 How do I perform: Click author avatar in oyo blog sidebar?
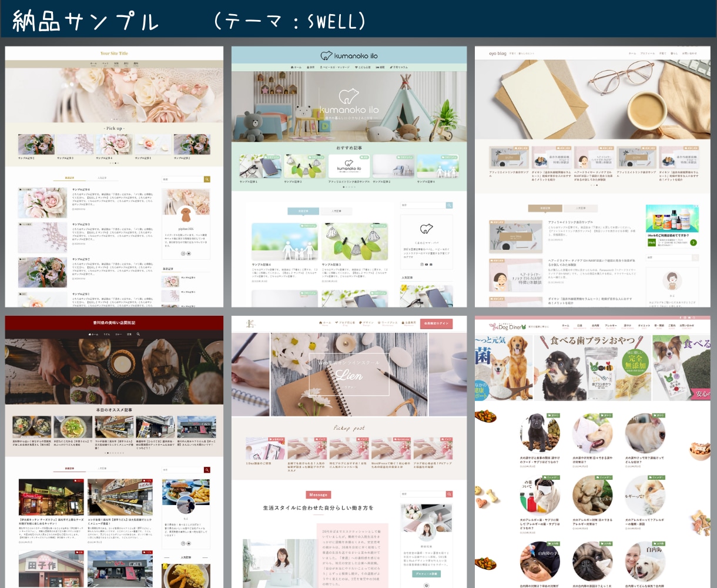[x=672, y=281]
